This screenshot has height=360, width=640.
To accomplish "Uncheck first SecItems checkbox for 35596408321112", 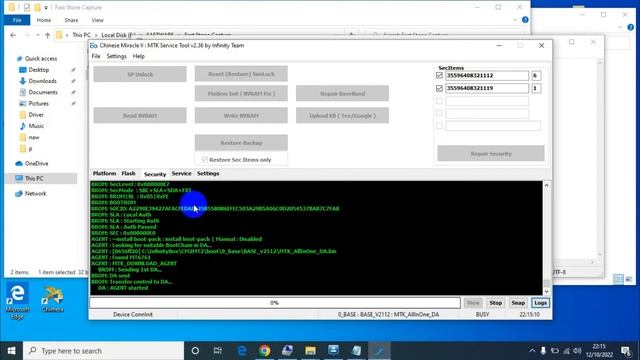I will point(439,76).
